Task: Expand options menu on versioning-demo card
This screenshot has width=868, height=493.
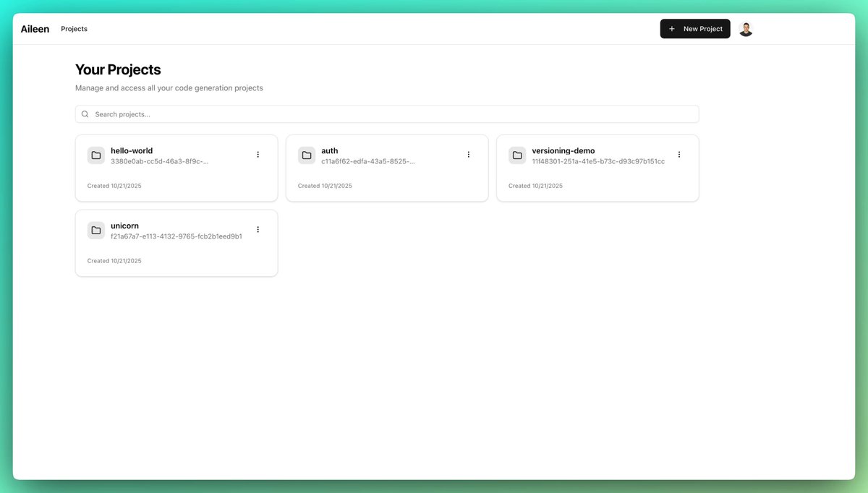Action: click(679, 155)
